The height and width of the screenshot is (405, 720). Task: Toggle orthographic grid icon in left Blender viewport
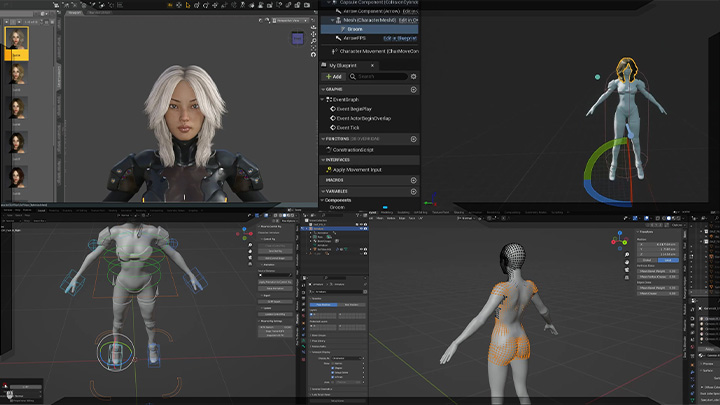pos(250,264)
